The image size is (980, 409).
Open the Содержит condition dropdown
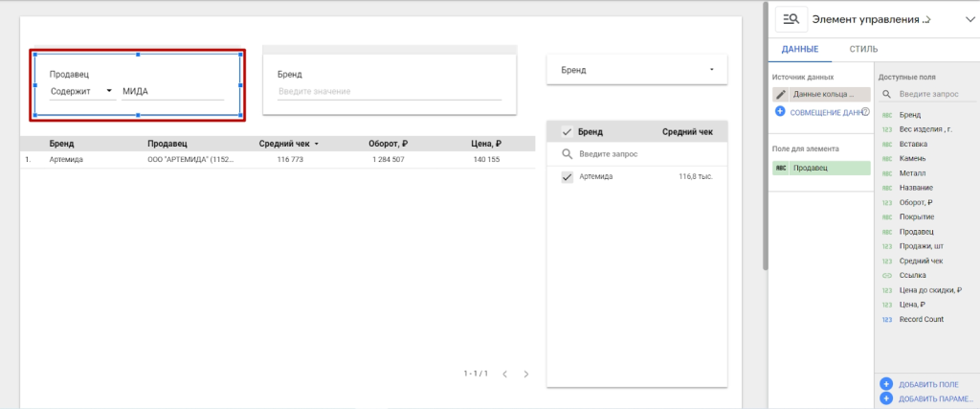point(81,92)
